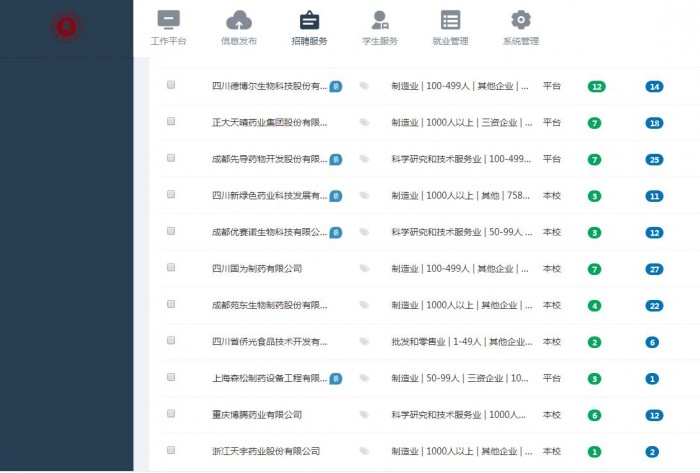Click the 信息发布 cloud upload icon
The image size is (700, 473).
(239, 20)
